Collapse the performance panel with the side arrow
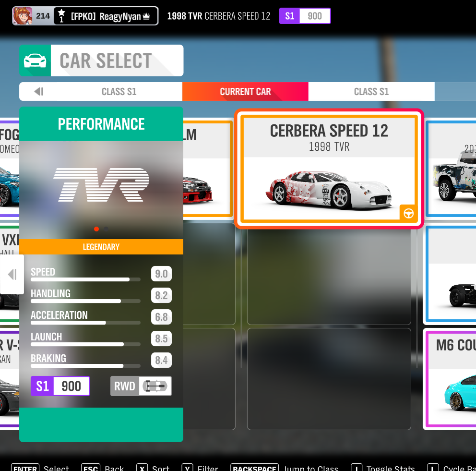This screenshot has height=471, width=476. 12,274
